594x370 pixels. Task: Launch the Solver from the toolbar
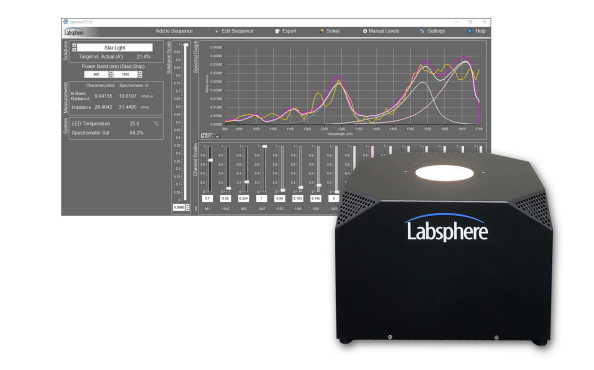[330, 31]
